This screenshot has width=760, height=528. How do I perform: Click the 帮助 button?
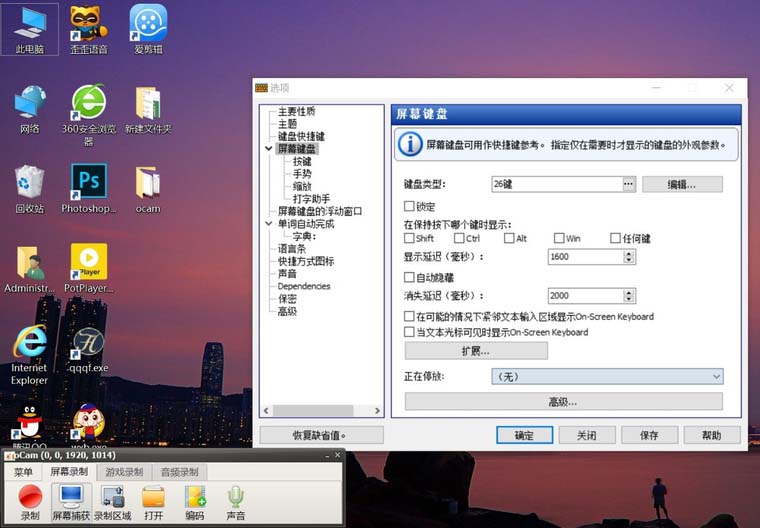(712, 435)
